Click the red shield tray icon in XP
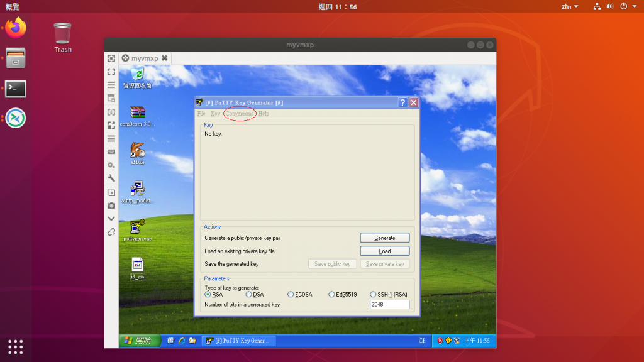The height and width of the screenshot is (362, 644). [440, 341]
